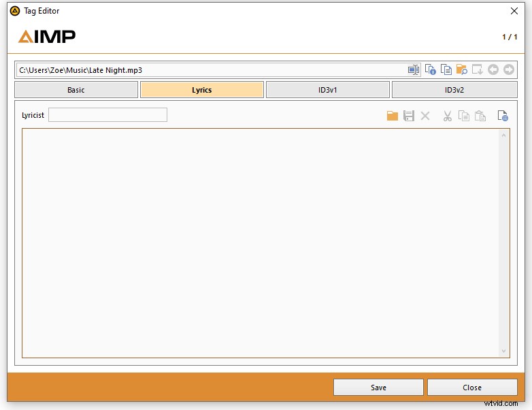Click the copy-tags icon with lined document pages
Screen dimensions: 532x410
(x=446, y=69)
